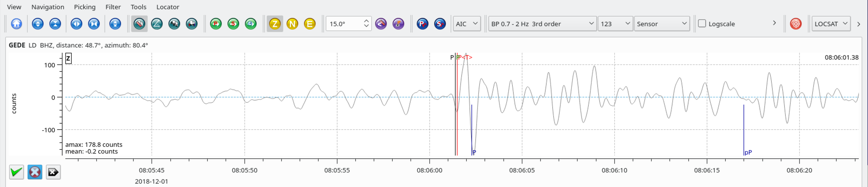Select the teal sort-by-azimuth angle icon

[157, 24]
